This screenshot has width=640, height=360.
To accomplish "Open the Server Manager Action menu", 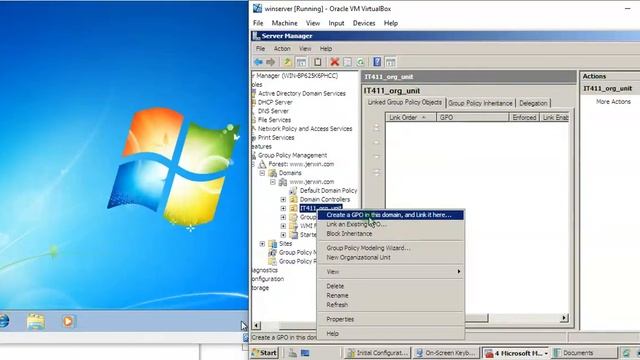I will coord(282,49).
